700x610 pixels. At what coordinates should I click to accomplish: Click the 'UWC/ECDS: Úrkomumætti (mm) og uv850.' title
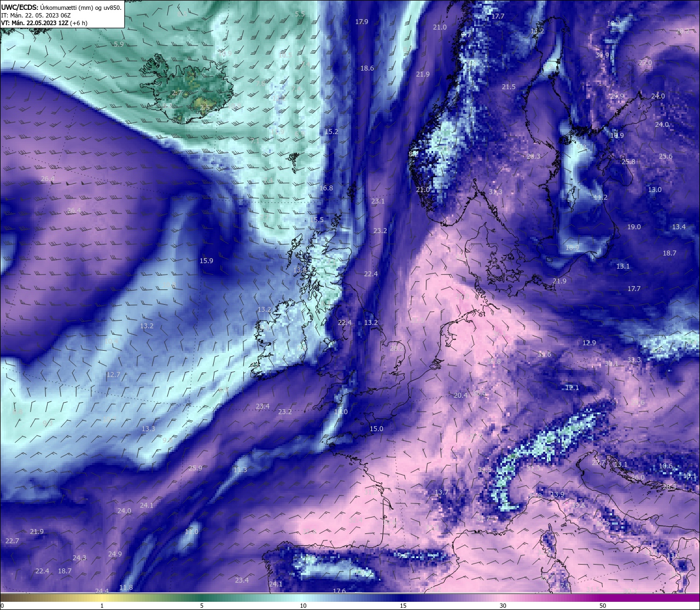point(61,8)
